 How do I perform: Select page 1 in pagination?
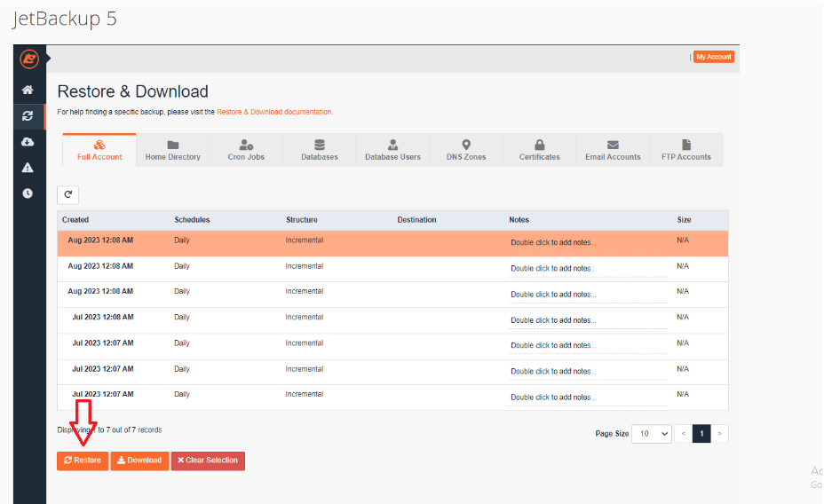[x=701, y=434]
